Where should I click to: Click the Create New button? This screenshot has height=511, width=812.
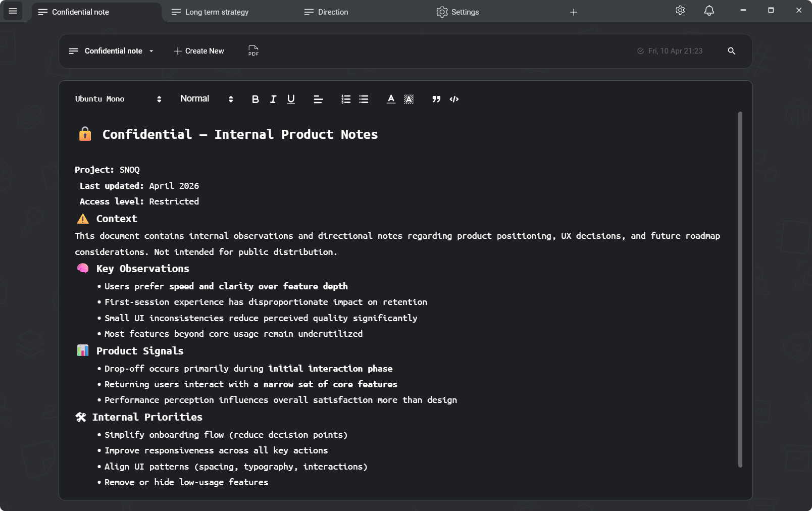click(x=198, y=51)
